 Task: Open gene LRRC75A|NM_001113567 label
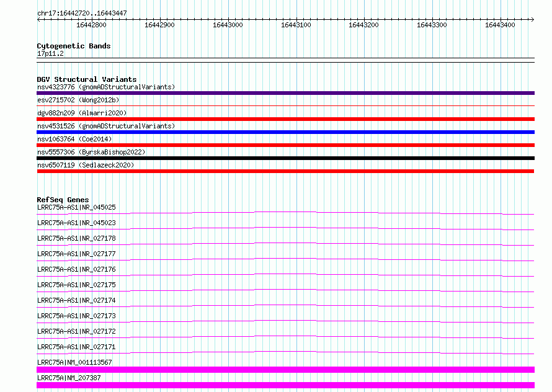[74, 362]
